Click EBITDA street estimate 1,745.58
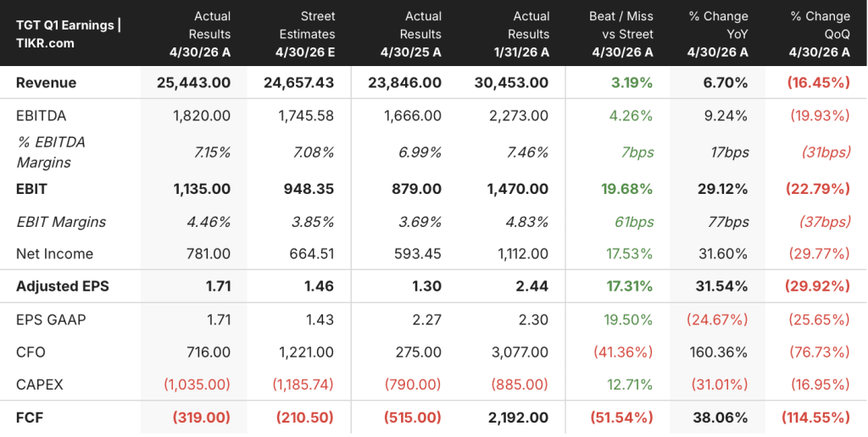868x437 pixels. point(306,116)
